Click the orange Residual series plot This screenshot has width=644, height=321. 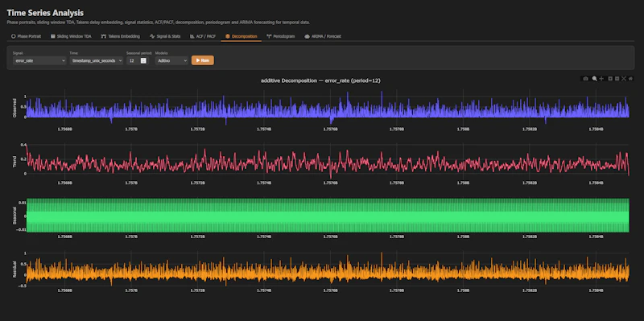tap(328, 270)
